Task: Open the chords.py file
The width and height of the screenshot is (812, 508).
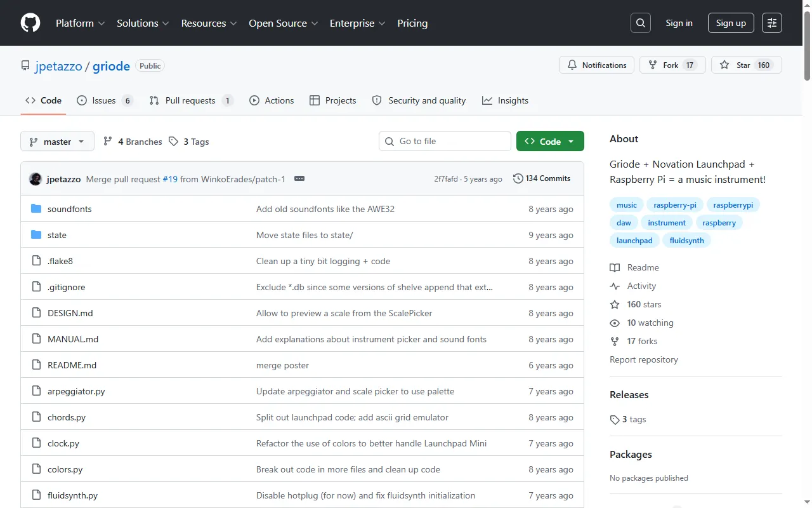Action: click(x=67, y=417)
